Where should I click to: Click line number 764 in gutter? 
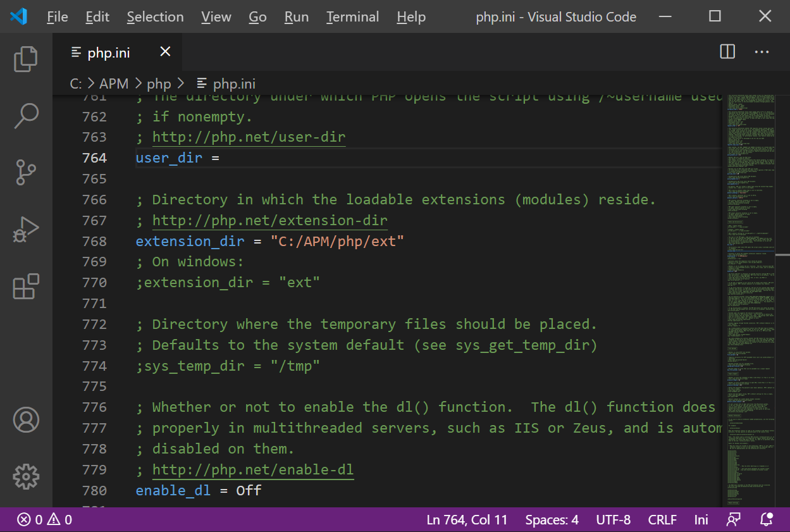(95, 158)
